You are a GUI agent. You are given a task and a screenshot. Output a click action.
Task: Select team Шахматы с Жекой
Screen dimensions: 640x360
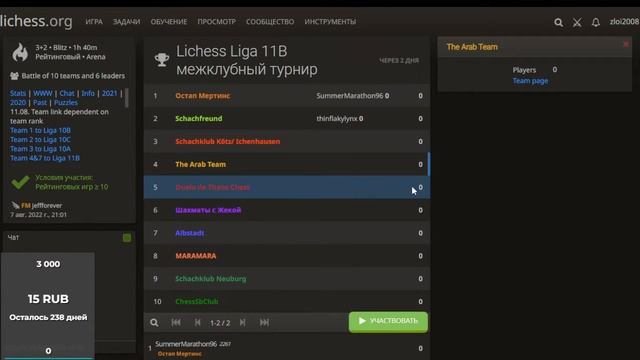tap(287, 210)
